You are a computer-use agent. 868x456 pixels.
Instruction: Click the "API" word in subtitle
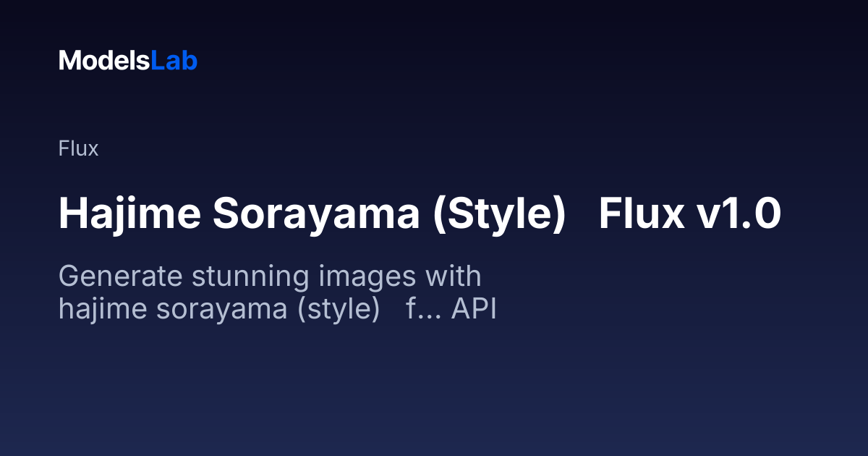tap(474, 309)
